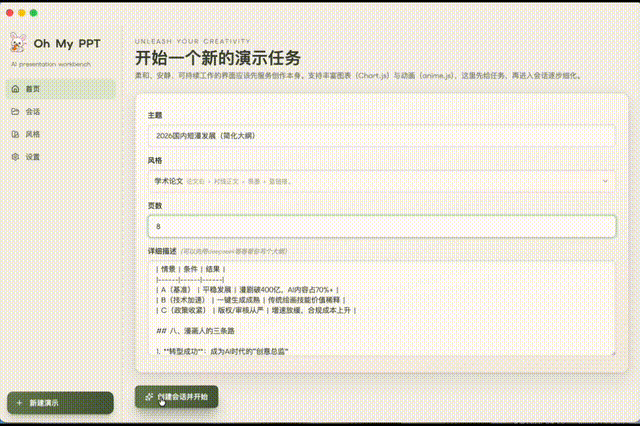Click the green fullscreen window button
Image resolution: width=640 pixels, height=426 pixels.
coord(33,13)
